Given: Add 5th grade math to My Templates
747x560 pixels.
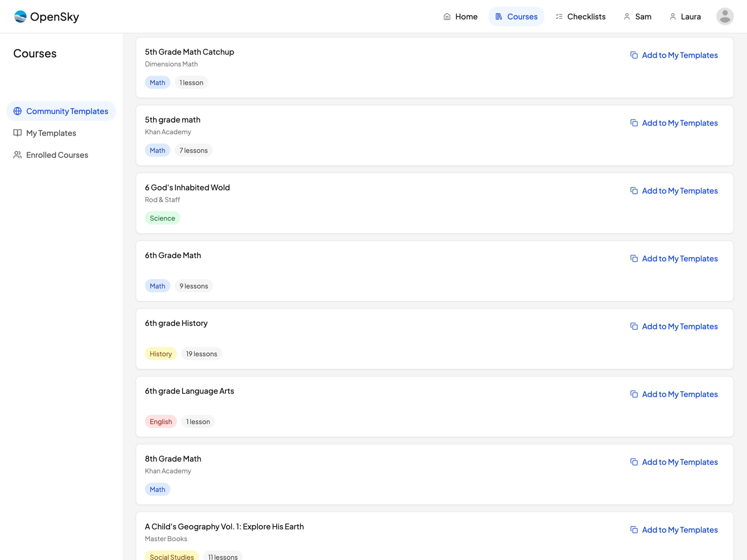Looking at the screenshot, I should [674, 123].
